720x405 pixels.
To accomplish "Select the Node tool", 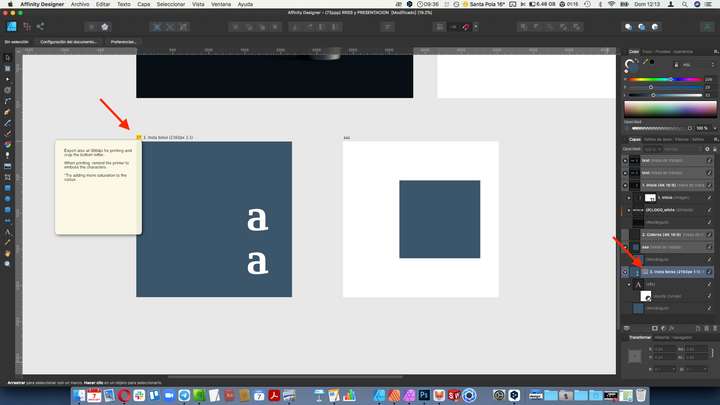I will click(x=7, y=79).
